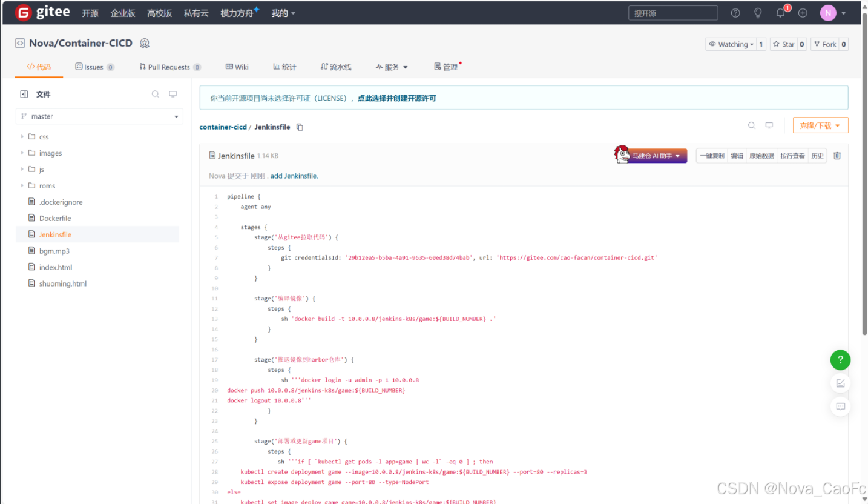Image resolution: width=868 pixels, height=504 pixels.
Task: Search files icon in file panel
Action: [156, 94]
